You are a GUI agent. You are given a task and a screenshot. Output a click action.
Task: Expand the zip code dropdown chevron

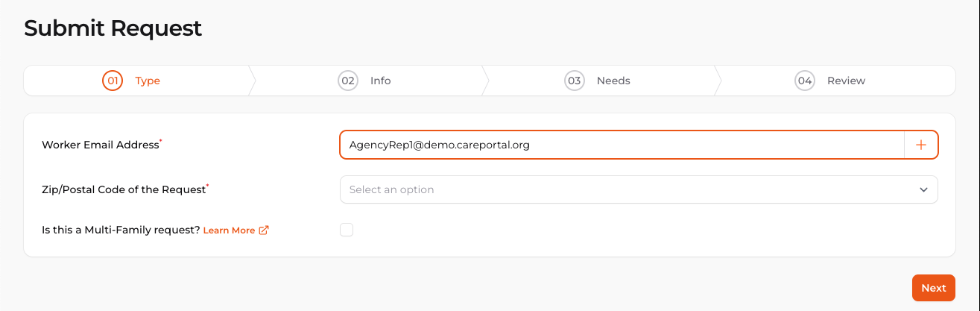[924, 189]
